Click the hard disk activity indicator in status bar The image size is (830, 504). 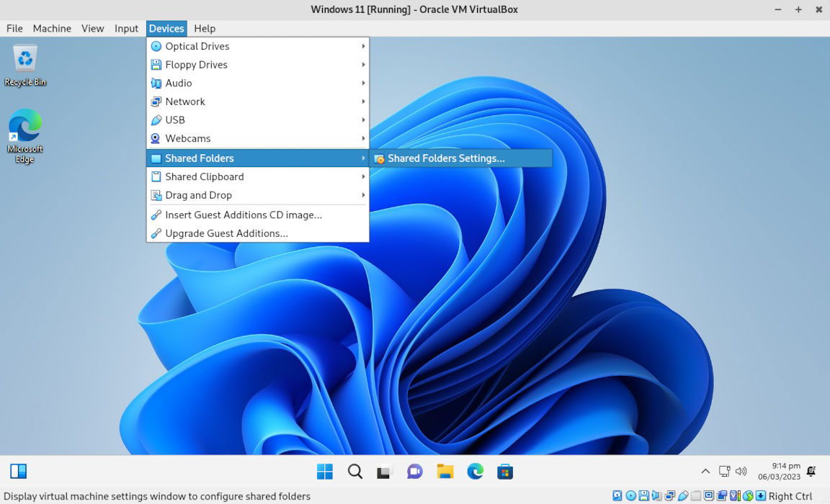click(x=617, y=496)
